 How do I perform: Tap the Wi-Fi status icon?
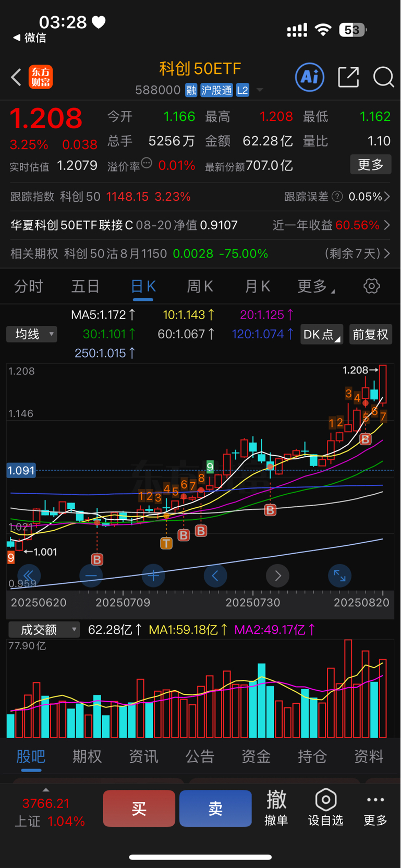pyautogui.click(x=323, y=30)
